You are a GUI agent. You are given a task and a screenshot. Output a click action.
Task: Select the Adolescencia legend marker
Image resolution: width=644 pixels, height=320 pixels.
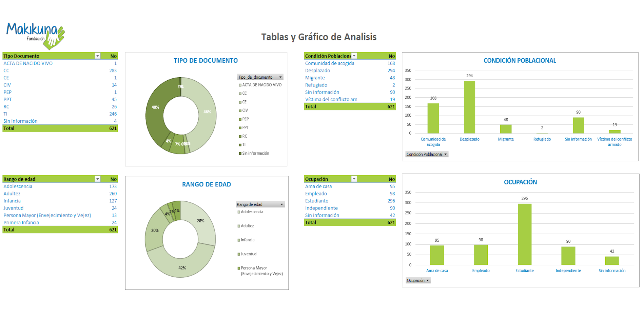239,212
